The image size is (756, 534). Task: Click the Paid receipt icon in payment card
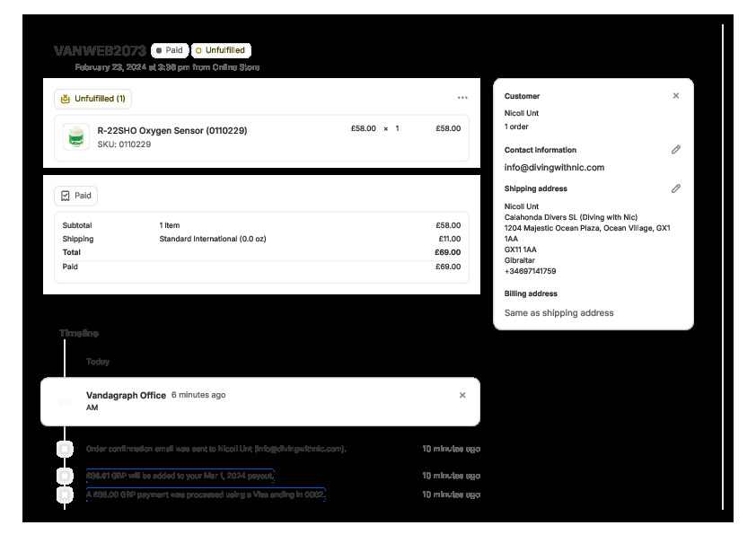tap(66, 196)
